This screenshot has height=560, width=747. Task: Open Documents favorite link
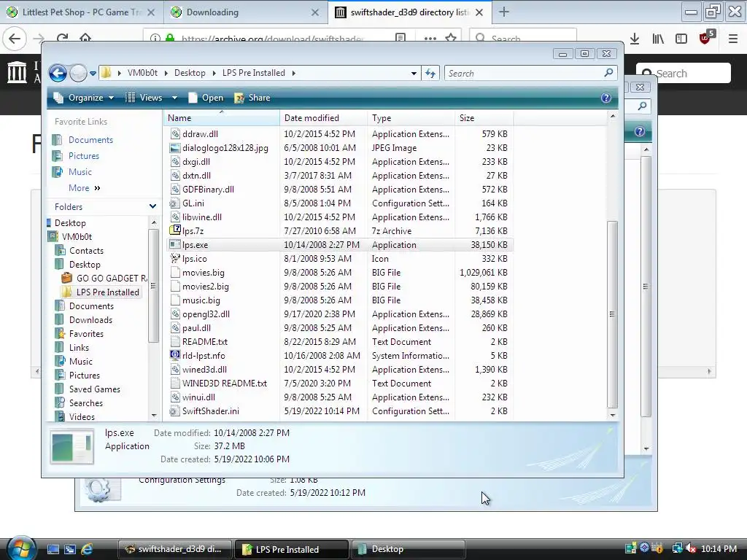pos(90,140)
